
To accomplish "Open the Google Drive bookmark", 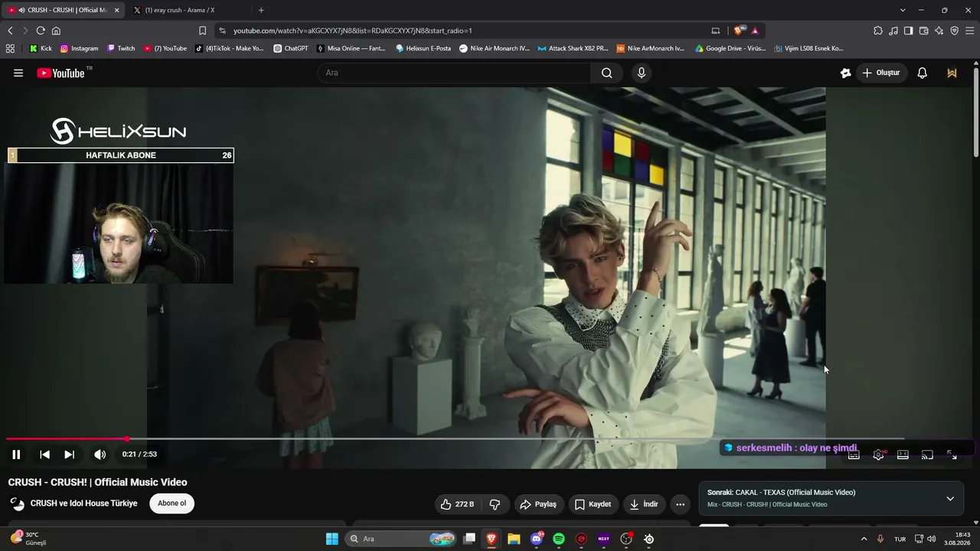I will point(730,48).
